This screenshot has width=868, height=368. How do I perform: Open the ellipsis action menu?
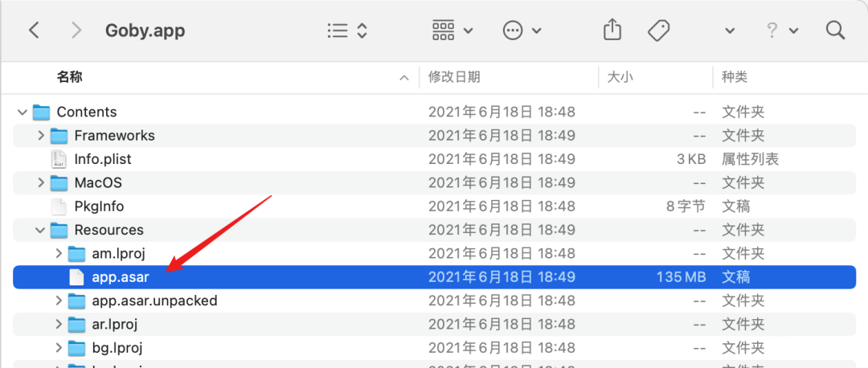click(x=522, y=30)
